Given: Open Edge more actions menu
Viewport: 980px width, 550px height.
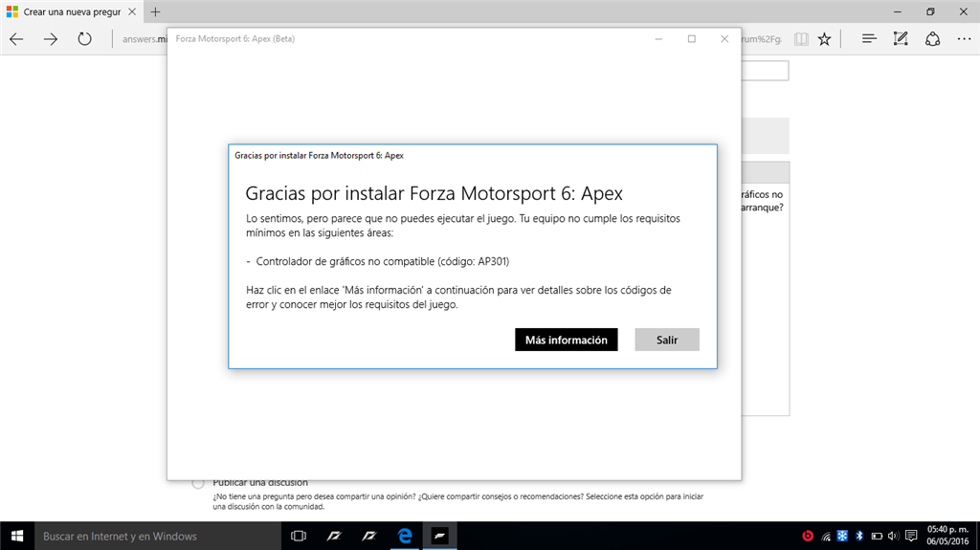Looking at the screenshot, I should pos(964,39).
